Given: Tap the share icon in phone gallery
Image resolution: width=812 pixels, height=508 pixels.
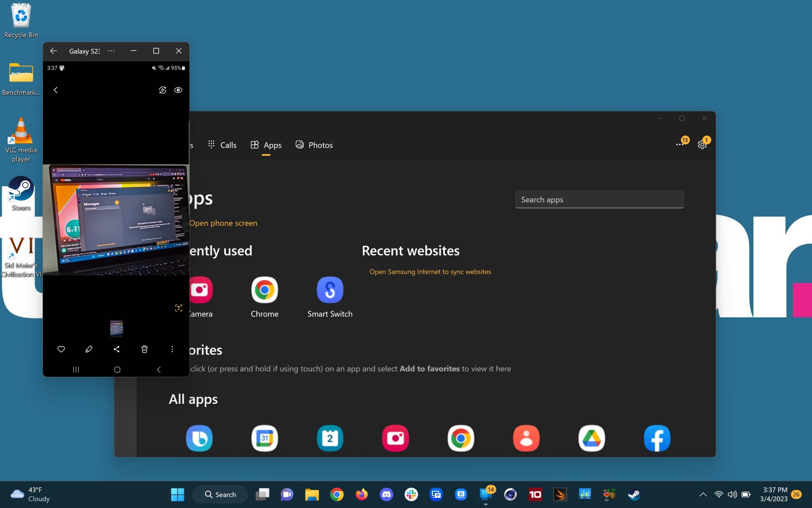Looking at the screenshot, I should tap(117, 349).
